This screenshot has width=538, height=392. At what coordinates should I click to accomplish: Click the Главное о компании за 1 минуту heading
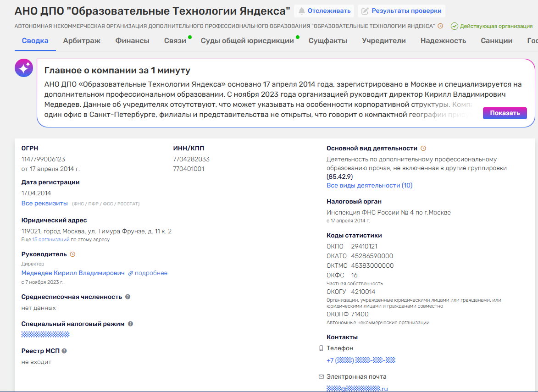tap(117, 71)
